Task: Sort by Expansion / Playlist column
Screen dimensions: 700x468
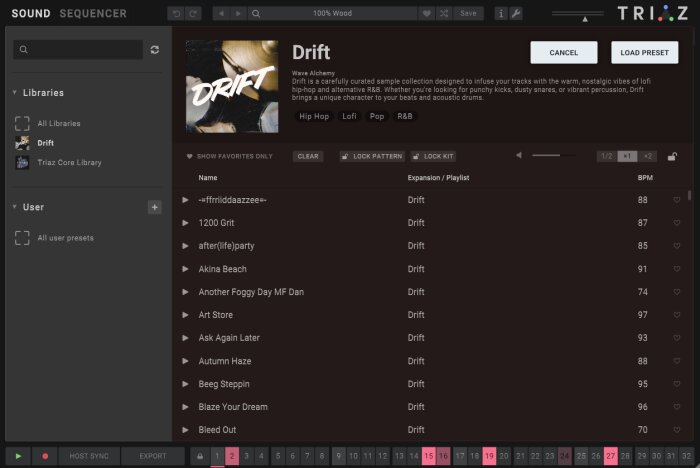Action: point(438,178)
